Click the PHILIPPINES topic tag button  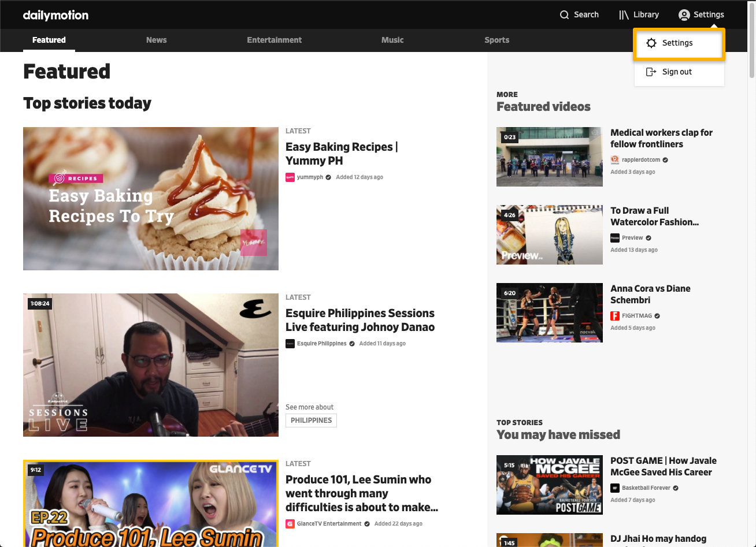click(x=311, y=421)
